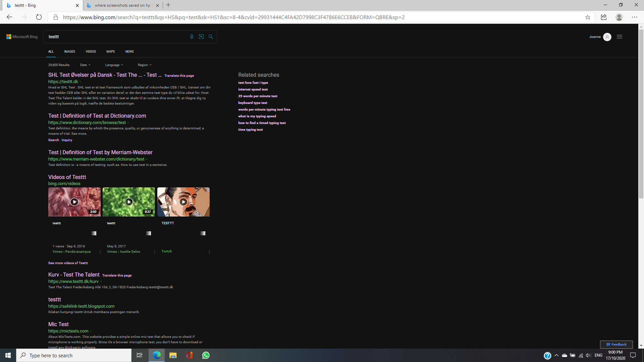This screenshot has width=644, height=362.
Task: Click the Feedback button
Action: coord(616,344)
